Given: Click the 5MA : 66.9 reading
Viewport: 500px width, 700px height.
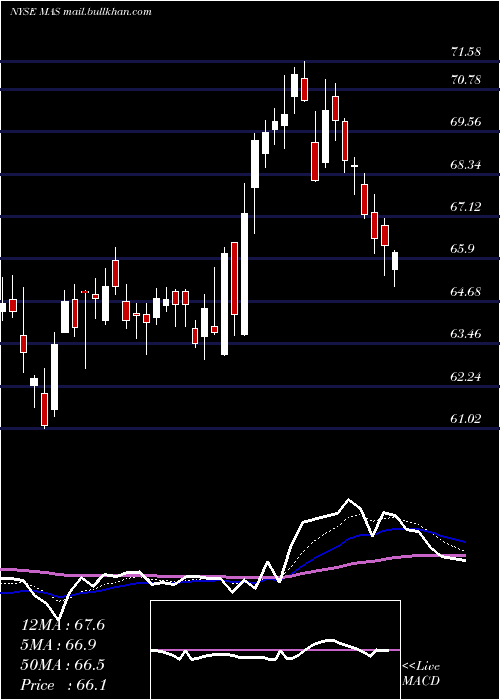Looking at the screenshot, I should click(59, 645).
